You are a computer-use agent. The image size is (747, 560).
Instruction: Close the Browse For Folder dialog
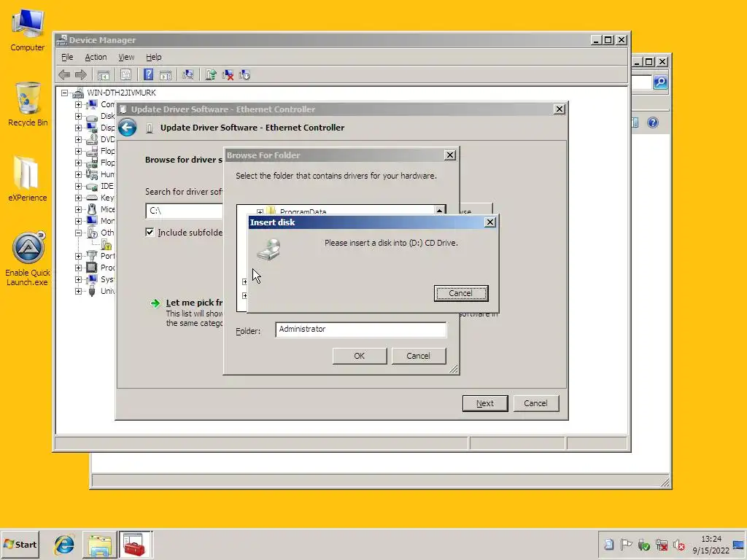449,155
